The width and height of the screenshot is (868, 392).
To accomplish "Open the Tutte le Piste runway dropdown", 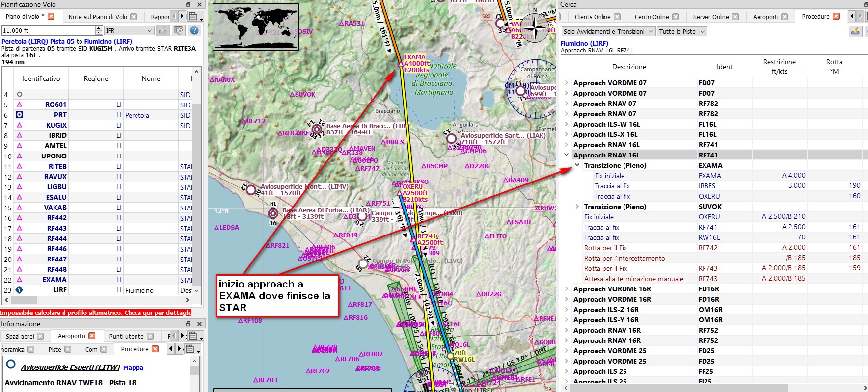I will [x=682, y=31].
